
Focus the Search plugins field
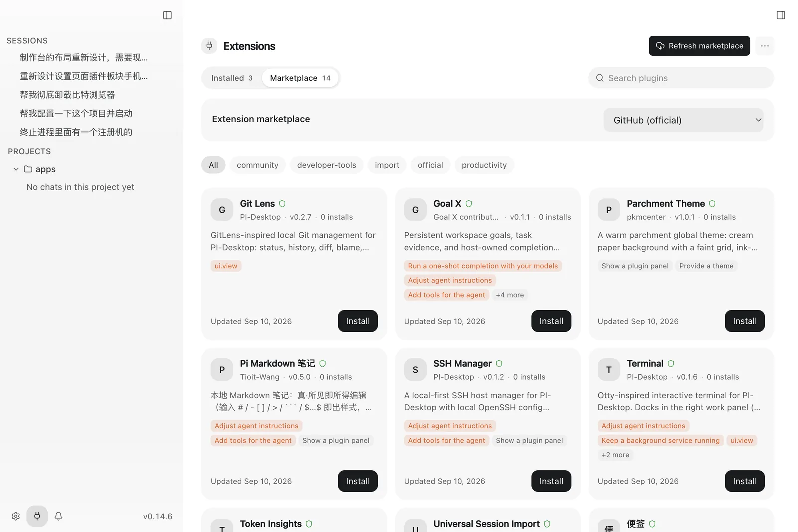pyautogui.click(x=681, y=78)
